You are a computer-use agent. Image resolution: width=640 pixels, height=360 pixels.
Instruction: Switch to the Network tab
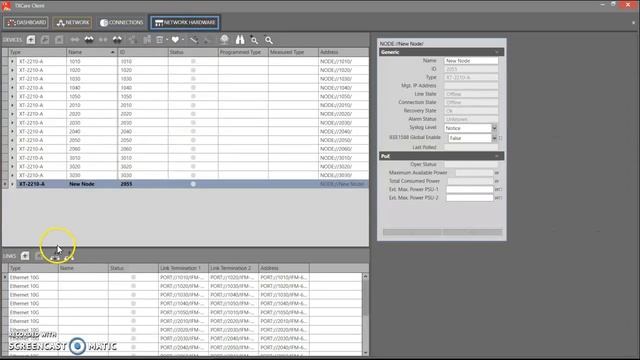(73, 22)
